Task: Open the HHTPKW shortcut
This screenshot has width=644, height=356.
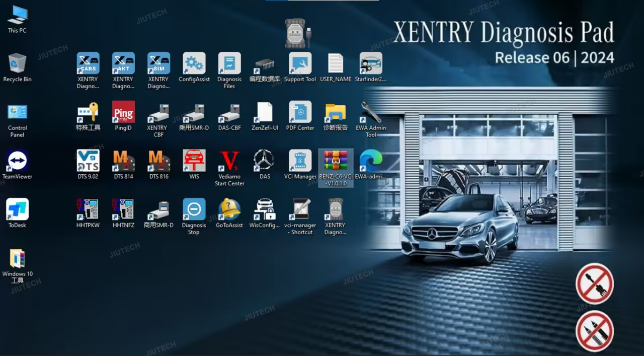Action: pos(88,209)
